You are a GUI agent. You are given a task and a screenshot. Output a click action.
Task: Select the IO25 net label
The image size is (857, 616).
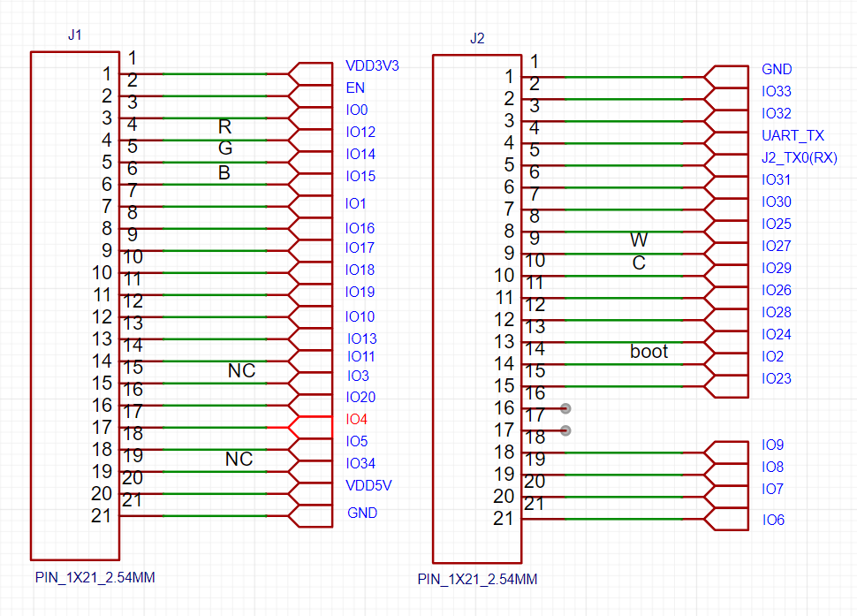click(x=777, y=224)
